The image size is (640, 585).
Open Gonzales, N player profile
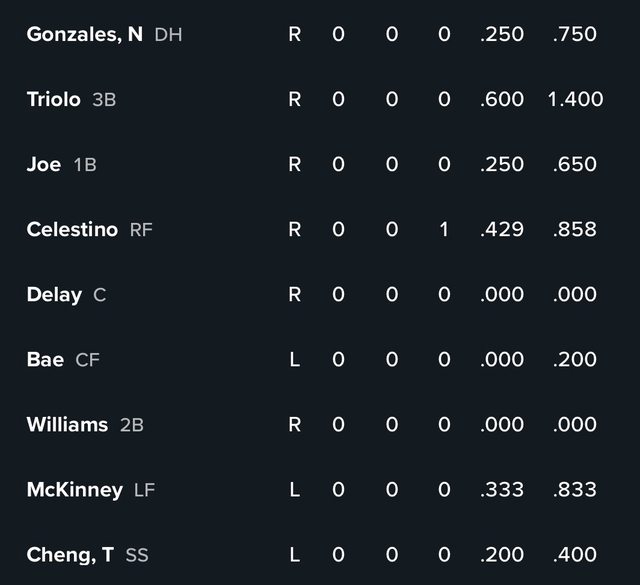click(85, 35)
